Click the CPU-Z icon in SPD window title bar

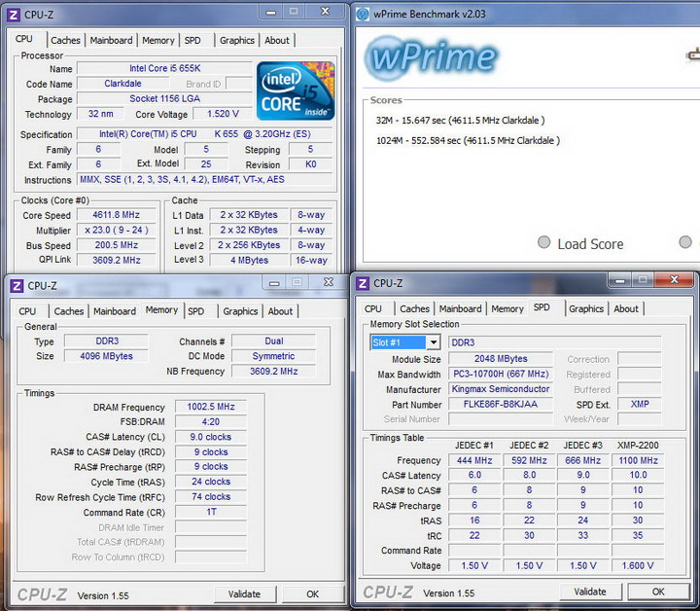click(x=363, y=283)
